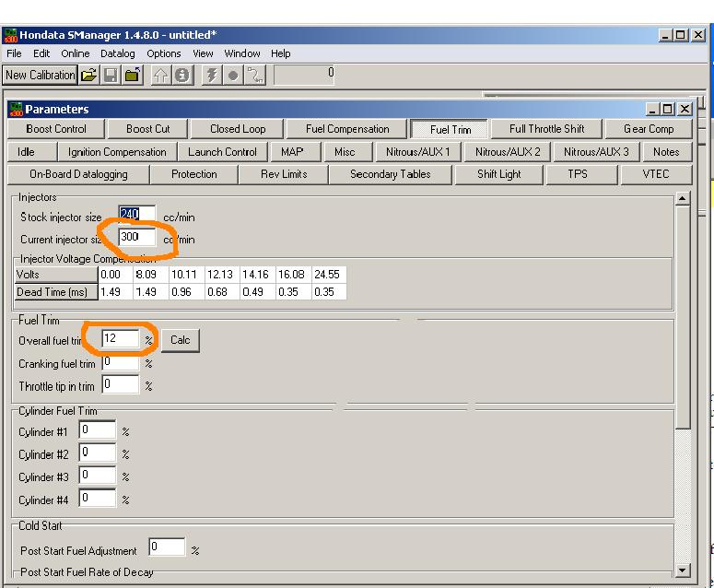Go to the Shift Light tab

[x=499, y=174]
